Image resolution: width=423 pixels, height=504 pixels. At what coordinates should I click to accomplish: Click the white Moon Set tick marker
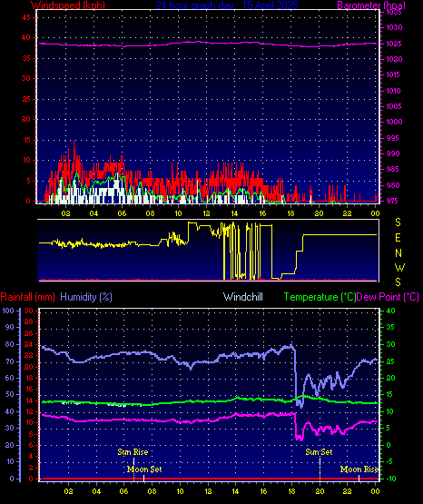(144, 478)
